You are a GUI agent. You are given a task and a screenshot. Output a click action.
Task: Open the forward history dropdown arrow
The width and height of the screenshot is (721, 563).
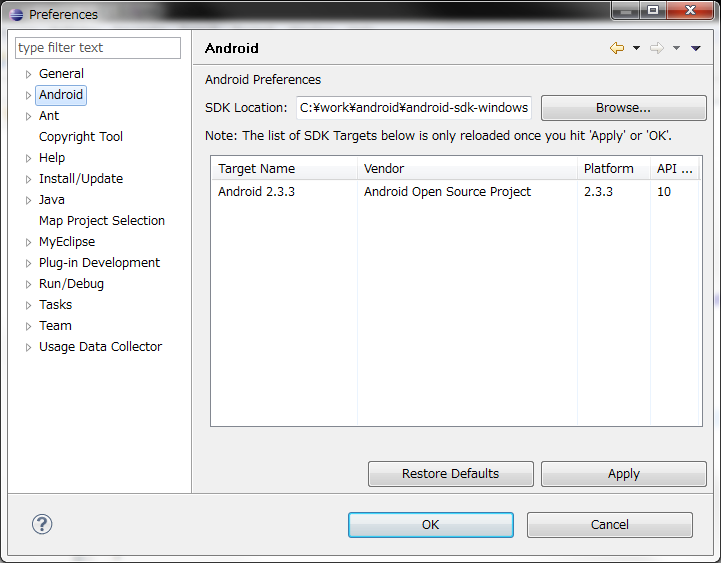click(x=676, y=48)
